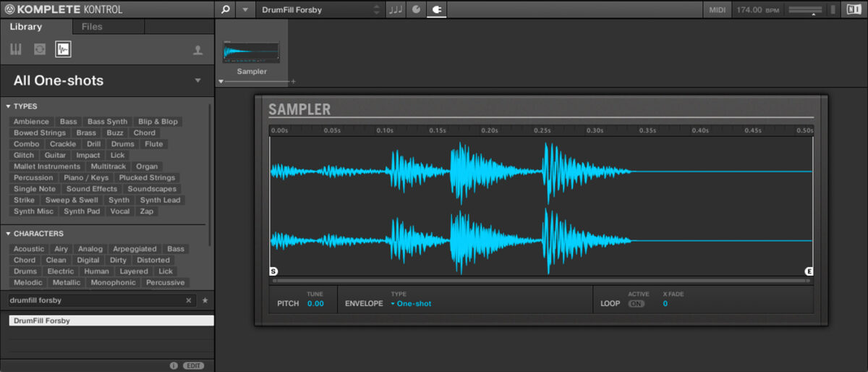Open the All One-shots product selector

pos(106,80)
